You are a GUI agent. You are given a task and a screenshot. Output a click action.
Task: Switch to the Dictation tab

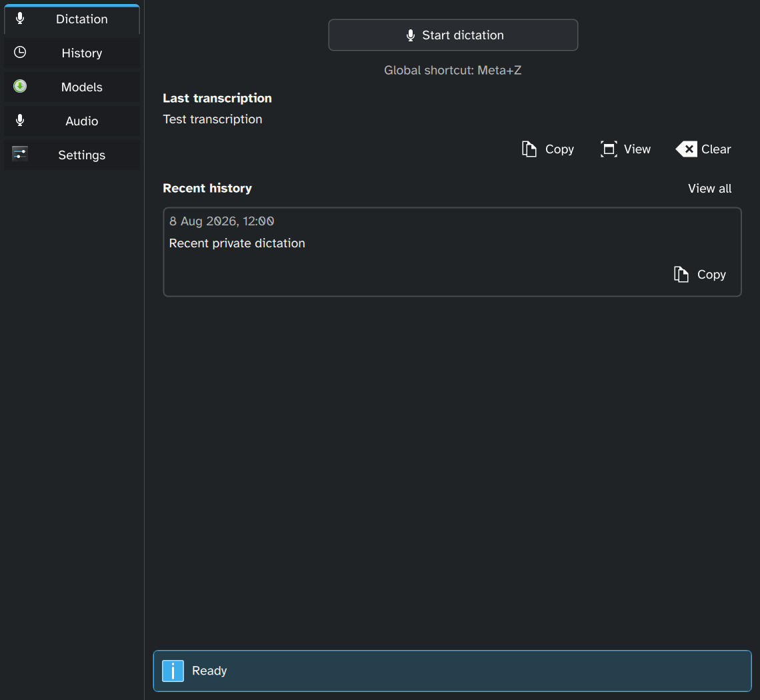click(72, 19)
